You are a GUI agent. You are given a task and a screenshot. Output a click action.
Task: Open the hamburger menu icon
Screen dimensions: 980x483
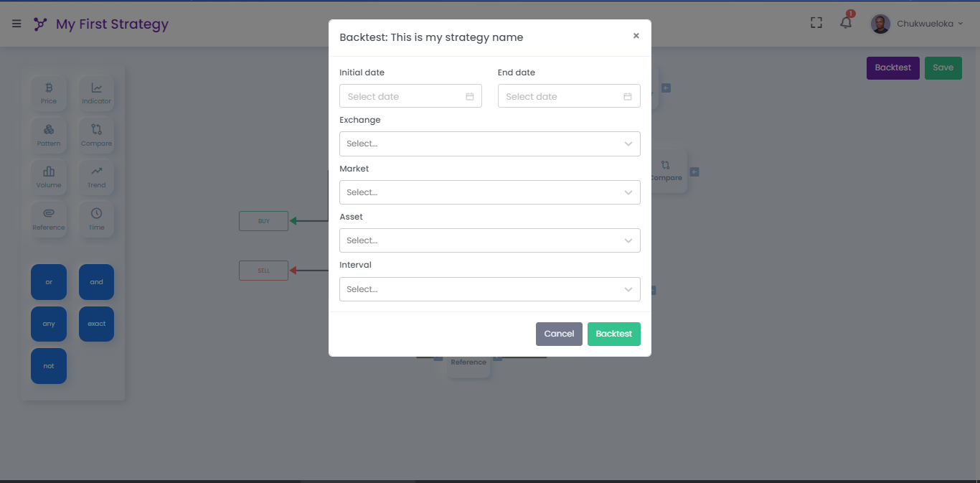17,24
